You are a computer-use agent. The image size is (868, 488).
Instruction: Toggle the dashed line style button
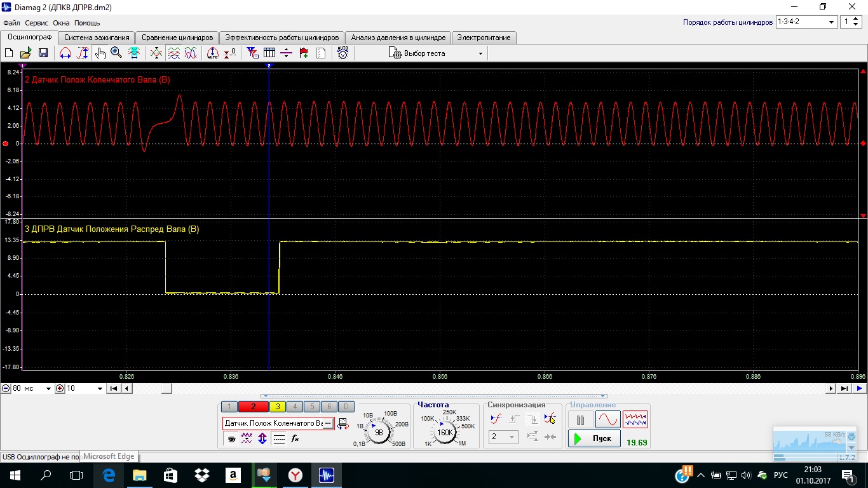[278, 438]
